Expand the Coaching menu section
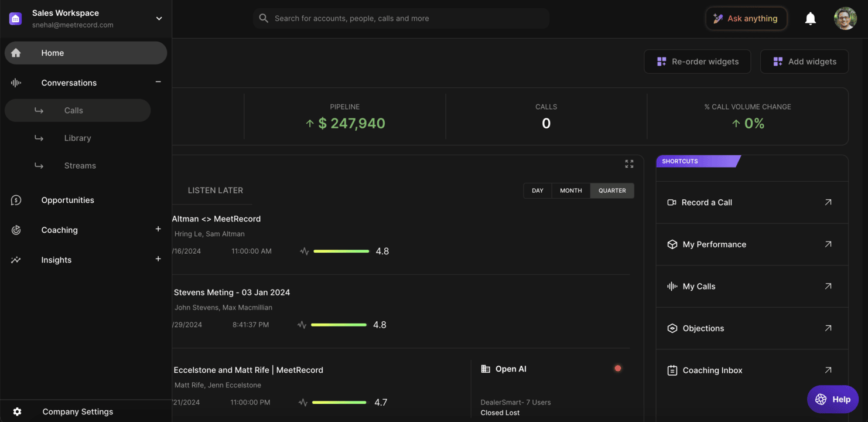This screenshot has height=422, width=868. point(158,229)
